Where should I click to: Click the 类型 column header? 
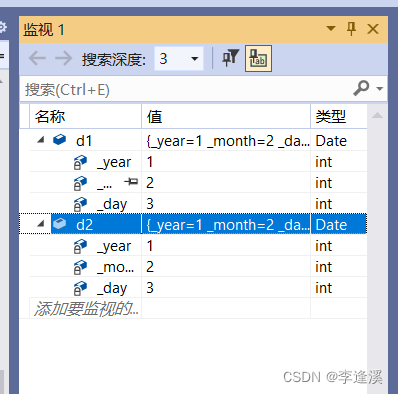click(x=339, y=116)
